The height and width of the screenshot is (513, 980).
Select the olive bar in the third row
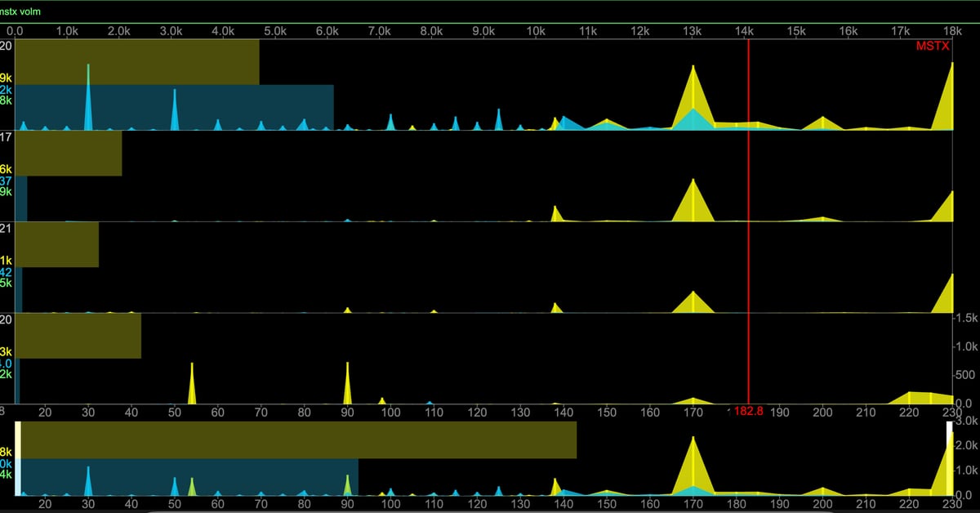coord(57,244)
